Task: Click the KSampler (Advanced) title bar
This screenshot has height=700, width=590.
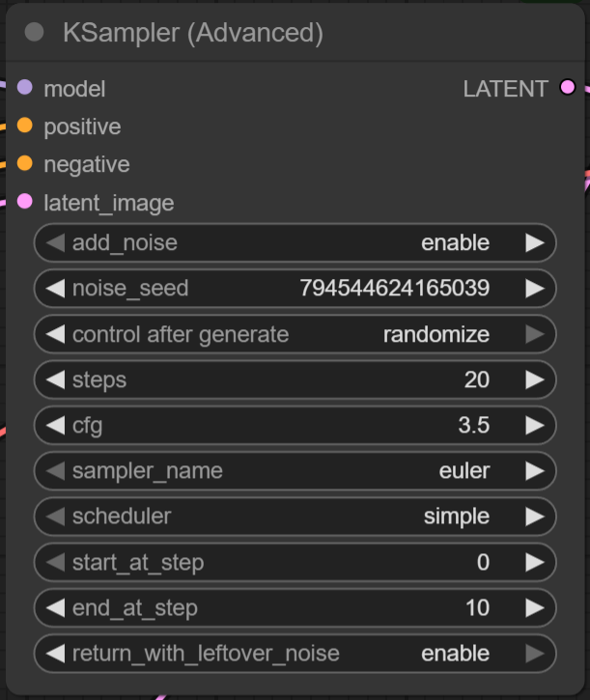Action: pos(290,33)
